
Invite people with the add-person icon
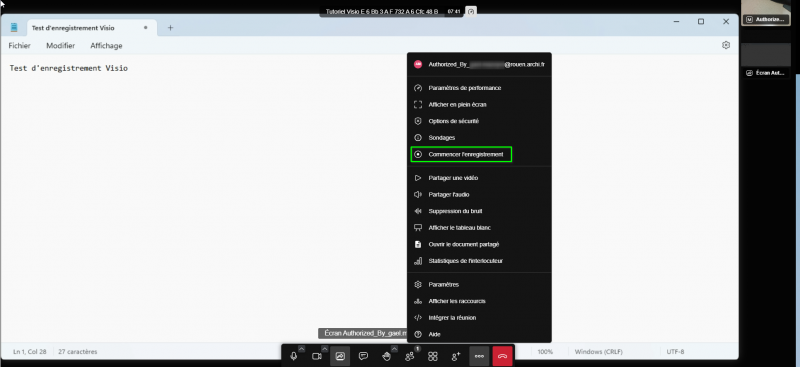pos(456,356)
